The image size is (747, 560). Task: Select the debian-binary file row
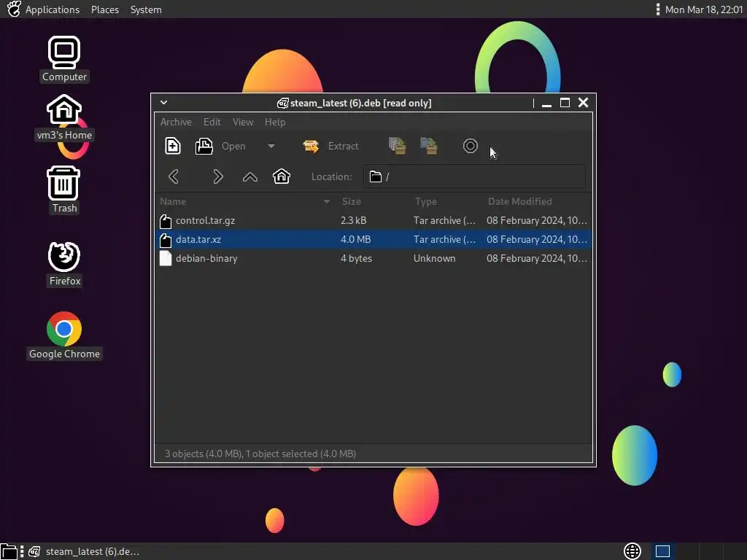pyautogui.click(x=373, y=259)
